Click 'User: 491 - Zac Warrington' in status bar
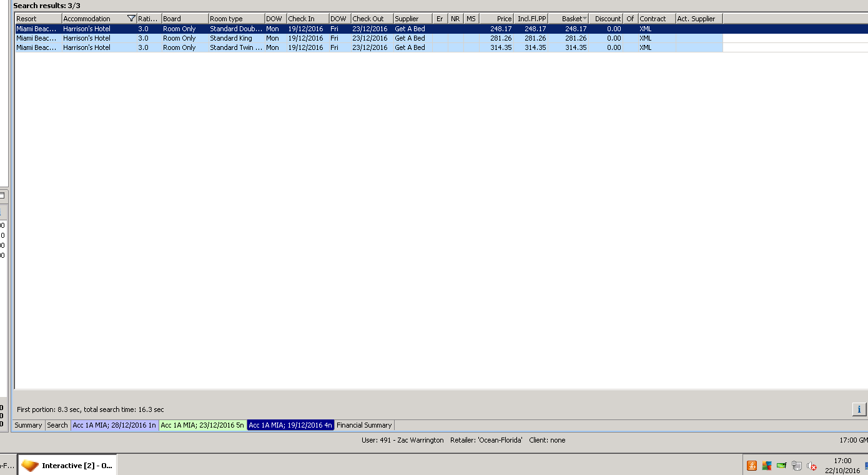868x475 pixels. click(402, 440)
